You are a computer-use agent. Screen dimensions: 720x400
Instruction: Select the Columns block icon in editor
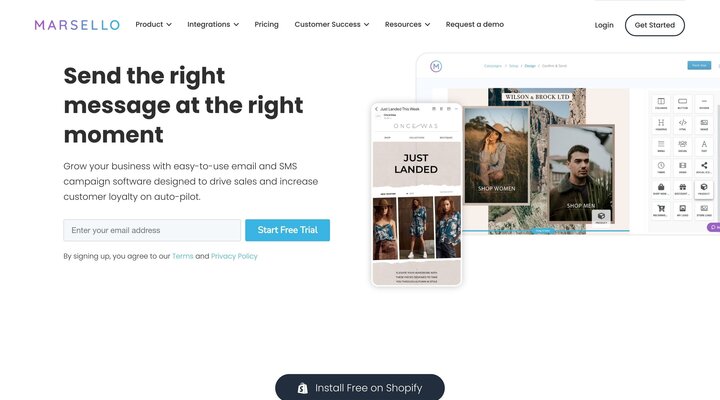click(661, 103)
